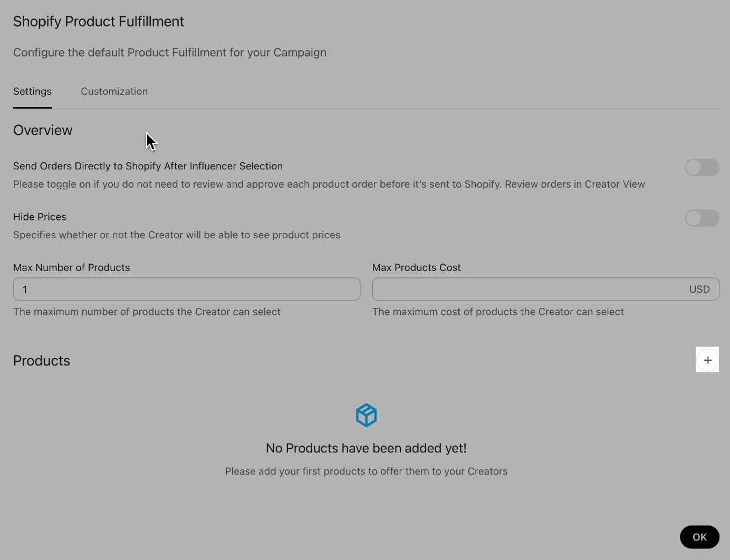Viewport: 730px width, 560px height.
Task: Click the Max Number of Products label
Action: click(x=71, y=267)
